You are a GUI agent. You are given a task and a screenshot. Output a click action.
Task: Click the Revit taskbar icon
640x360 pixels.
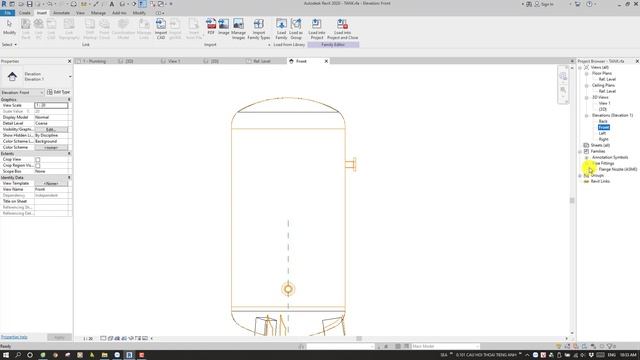tap(129, 355)
